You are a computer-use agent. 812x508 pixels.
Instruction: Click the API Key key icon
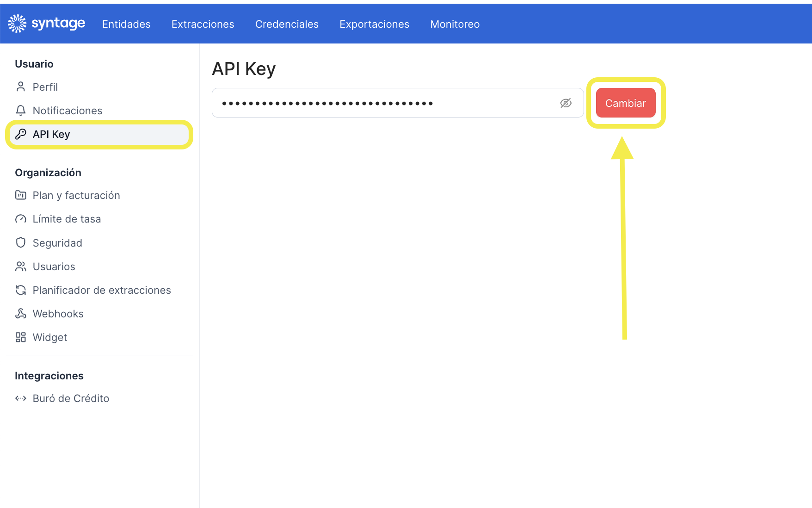point(21,134)
